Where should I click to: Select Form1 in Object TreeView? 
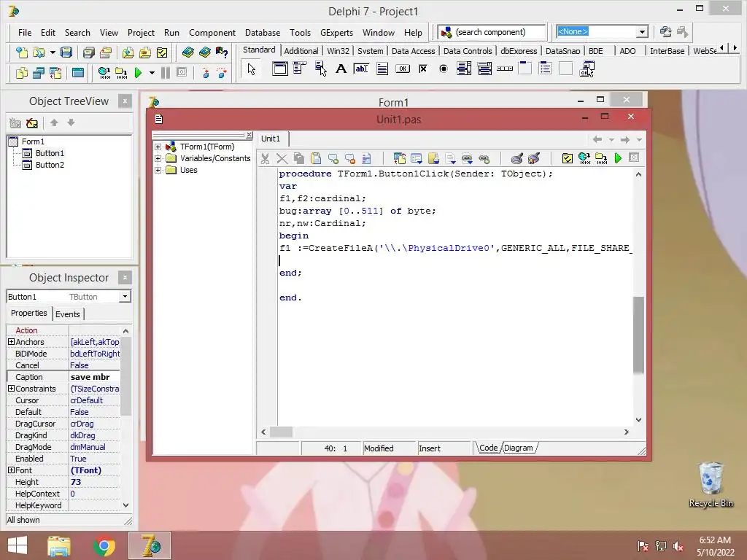(33, 142)
